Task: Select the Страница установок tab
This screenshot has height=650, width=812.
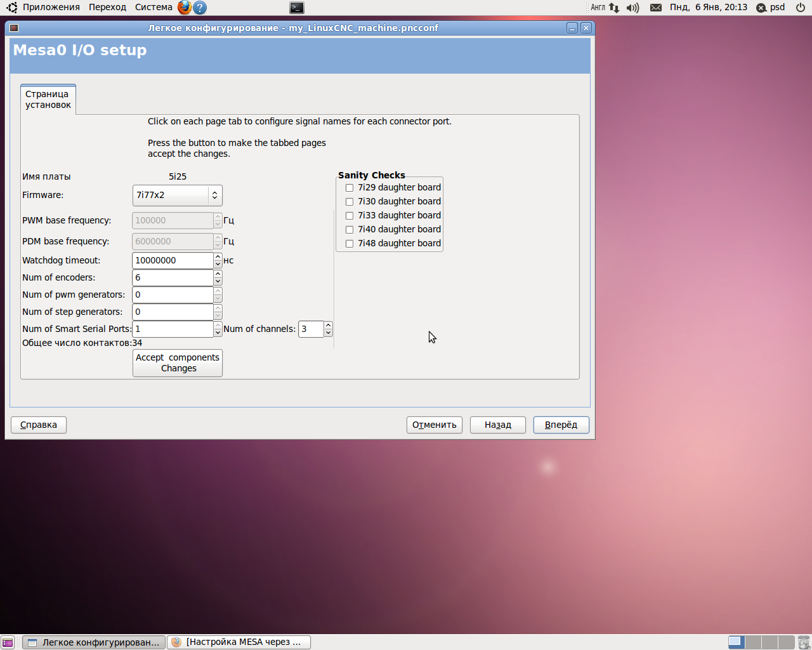Action: [48, 99]
